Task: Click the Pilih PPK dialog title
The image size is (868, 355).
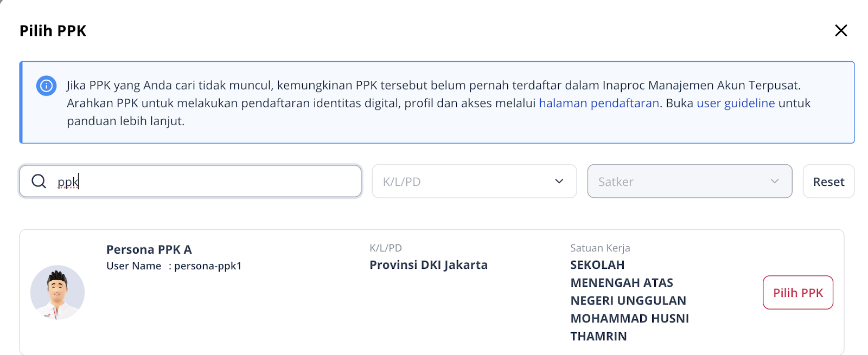Action: tap(53, 31)
